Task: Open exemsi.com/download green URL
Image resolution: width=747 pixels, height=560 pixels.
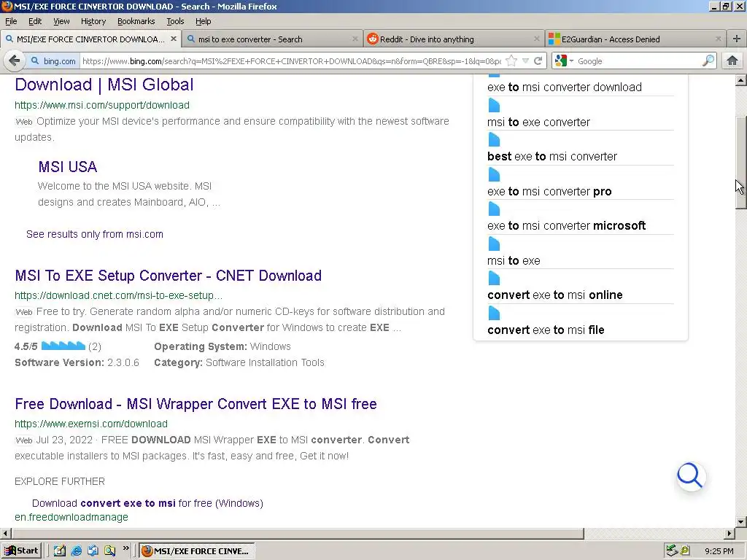Action: [x=91, y=424]
